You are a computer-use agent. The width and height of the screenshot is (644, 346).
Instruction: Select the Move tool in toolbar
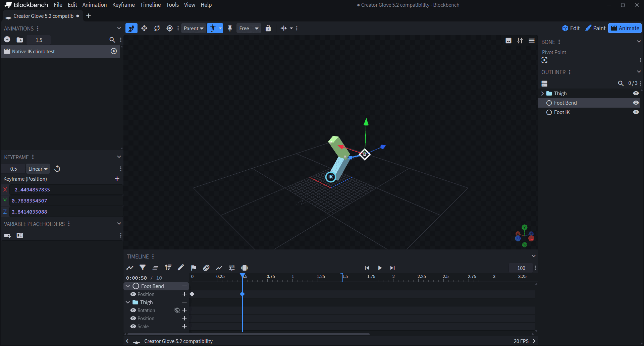pyautogui.click(x=144, y=28)
